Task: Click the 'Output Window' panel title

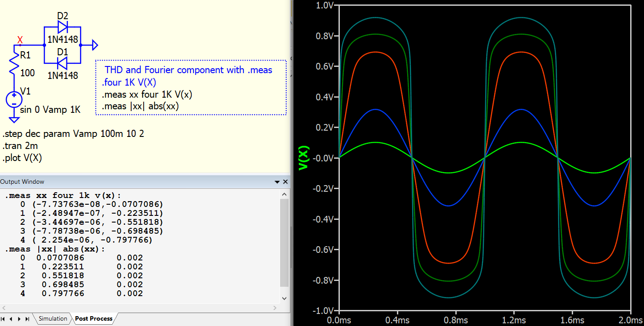Action: (22, 182)
